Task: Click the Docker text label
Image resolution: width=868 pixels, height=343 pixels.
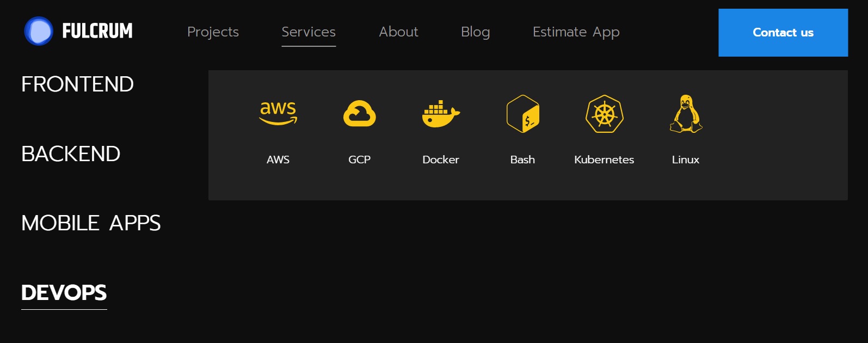Action: (441, 160)
